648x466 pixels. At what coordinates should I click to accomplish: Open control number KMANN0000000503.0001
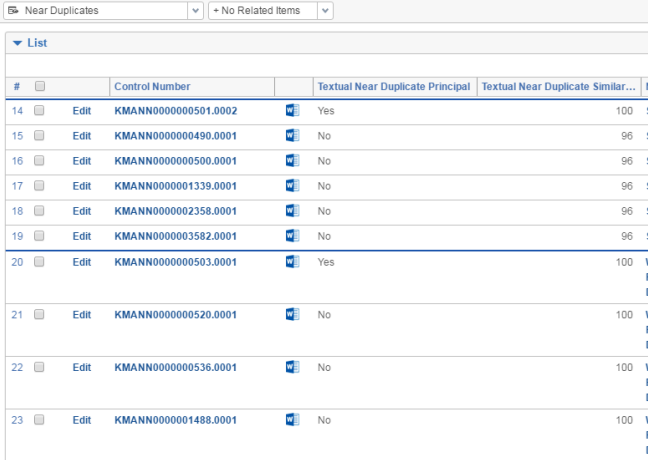click(x=176, y=262)
